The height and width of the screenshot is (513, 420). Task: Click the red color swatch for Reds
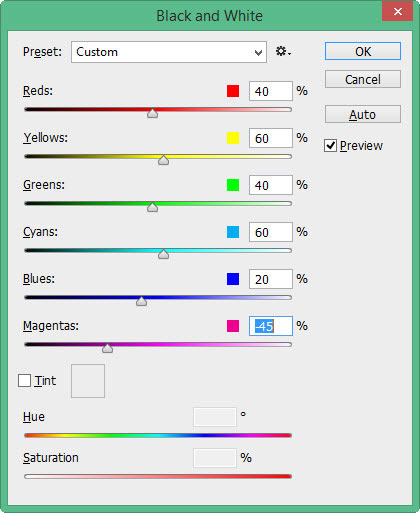pyautogui.click(x=233, y=91)
